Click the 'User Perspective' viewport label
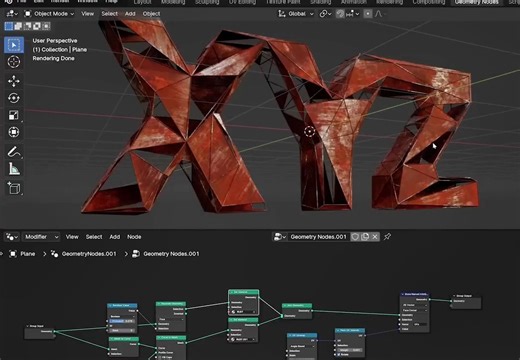This screenshot has height=360, width=520. pos(55,41)
